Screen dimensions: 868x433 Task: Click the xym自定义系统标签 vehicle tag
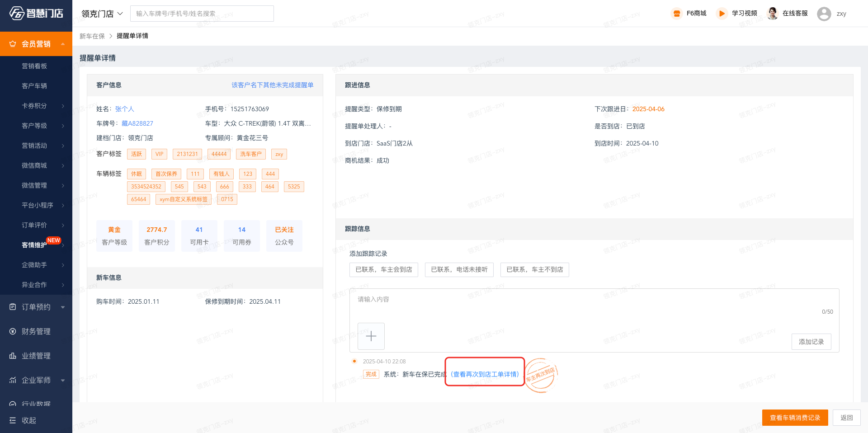[184, 199]
